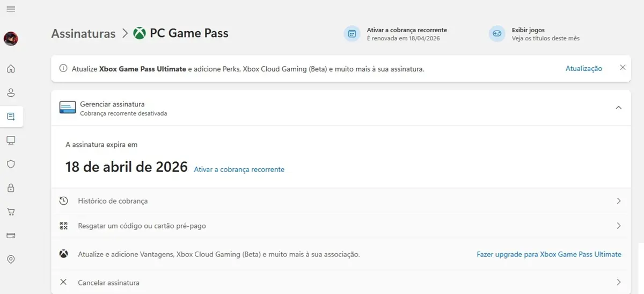Click the info icon in upgrade banner
This screenshot has width=644, height=294.
click(63, 68)
